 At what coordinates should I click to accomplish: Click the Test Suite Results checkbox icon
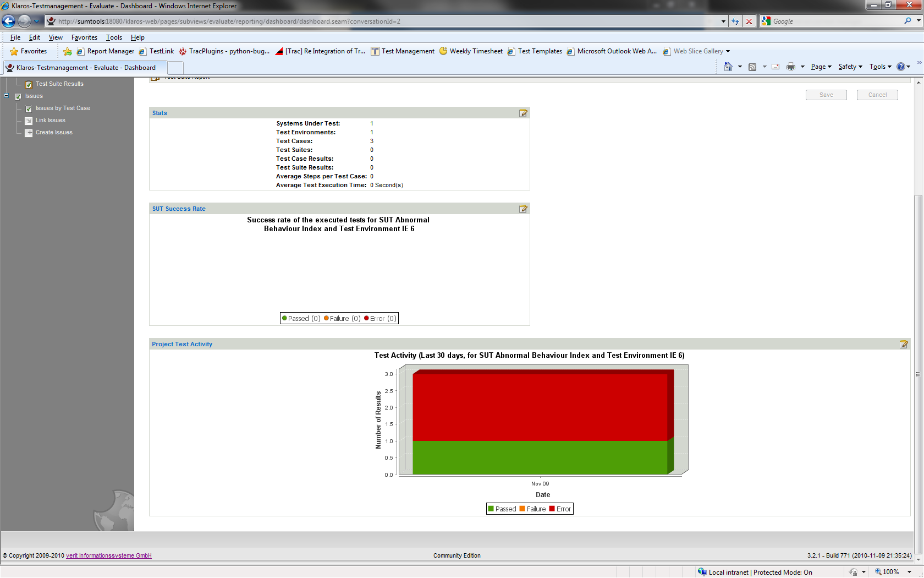coord(29,84)
